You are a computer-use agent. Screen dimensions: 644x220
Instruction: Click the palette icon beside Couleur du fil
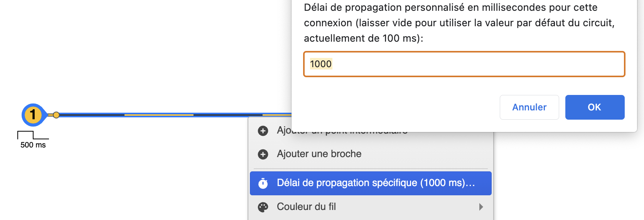point(263,207)
